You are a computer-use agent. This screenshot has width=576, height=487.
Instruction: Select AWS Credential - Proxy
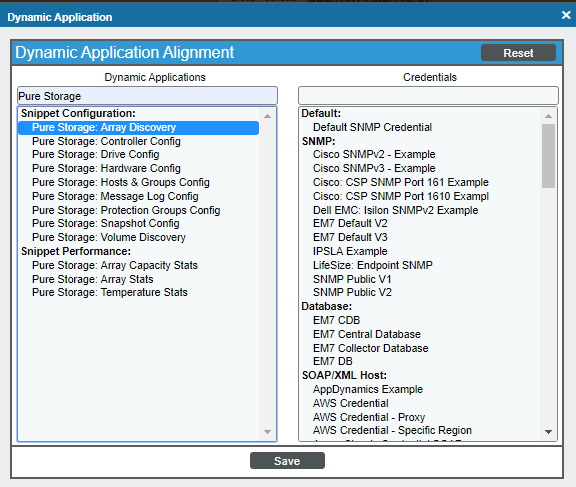369,418
